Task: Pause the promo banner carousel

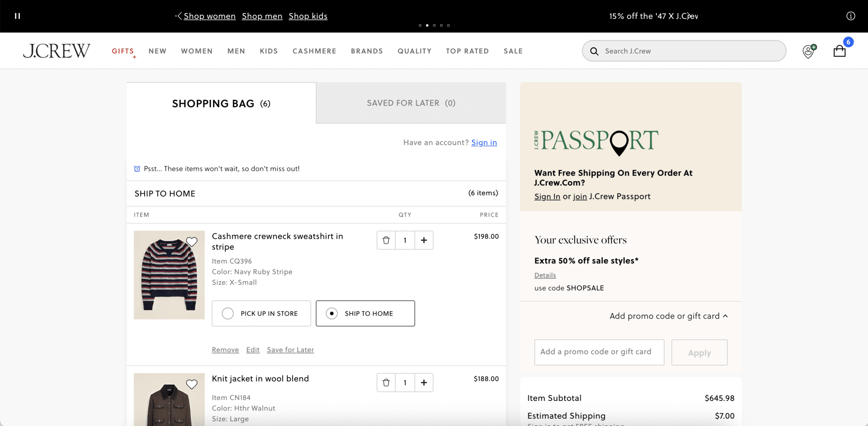Action: [17, 16]
